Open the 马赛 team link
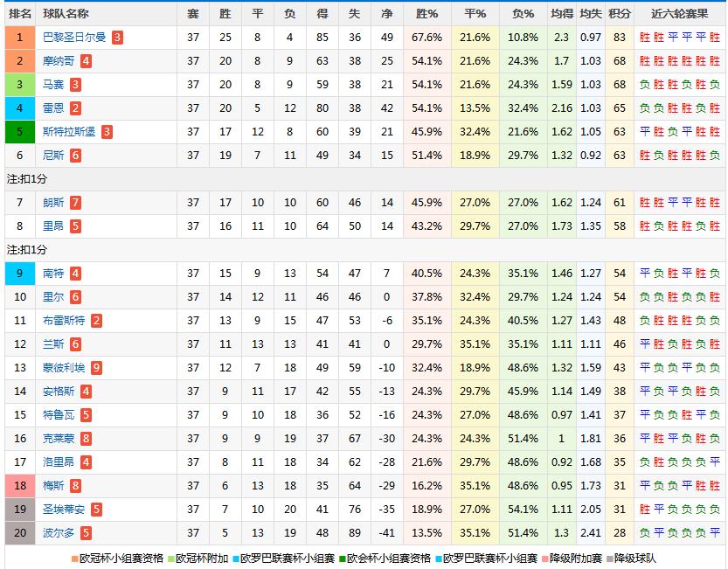 [52, 85]
